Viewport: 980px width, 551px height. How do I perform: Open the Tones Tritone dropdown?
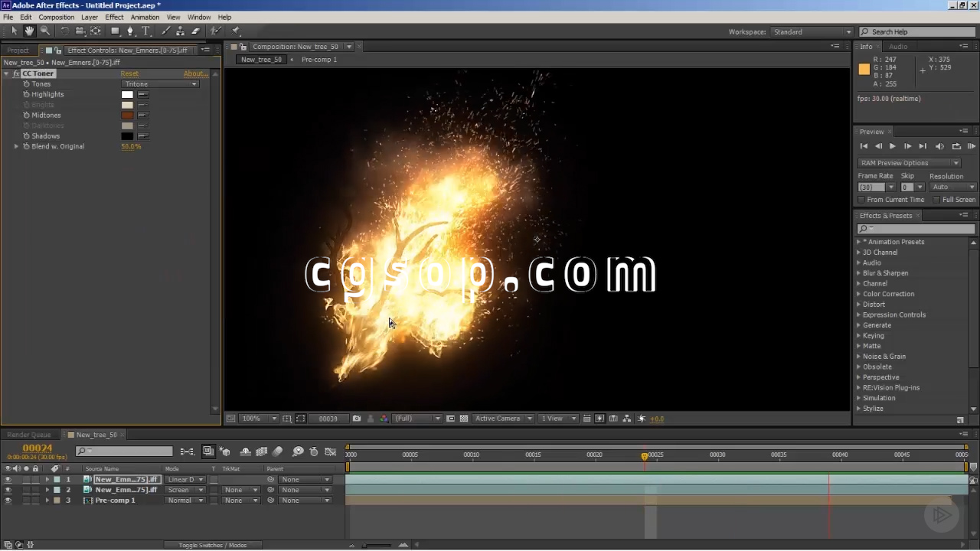tap(160, 84)
